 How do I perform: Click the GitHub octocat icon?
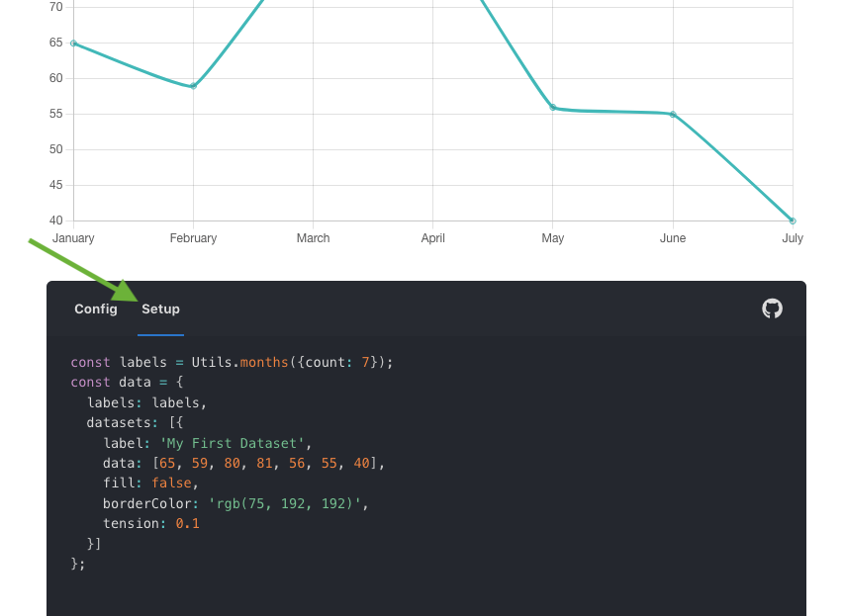point(771,308)
